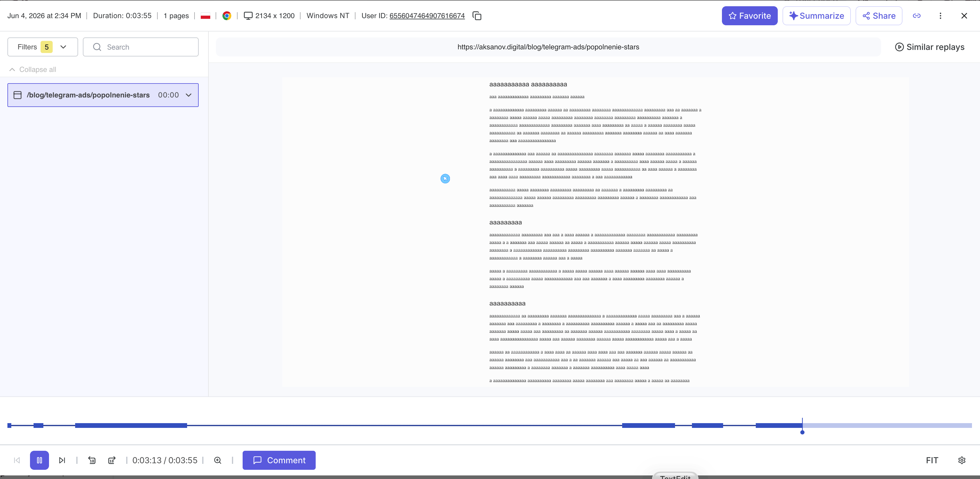This screenshot has height=479, width=980.
Task: Jump to the long activity segment on timeline
Action: click(x=131, y=425)
